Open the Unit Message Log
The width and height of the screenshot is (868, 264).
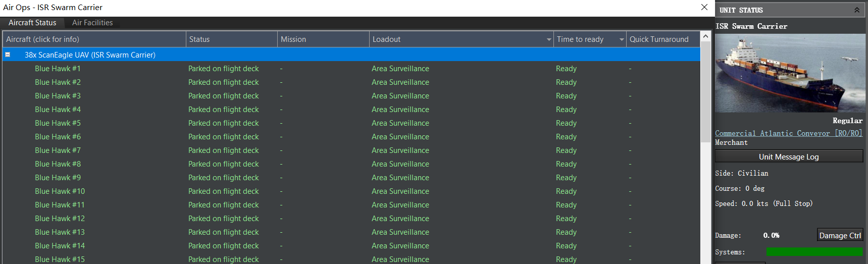[x=789, y=157]
